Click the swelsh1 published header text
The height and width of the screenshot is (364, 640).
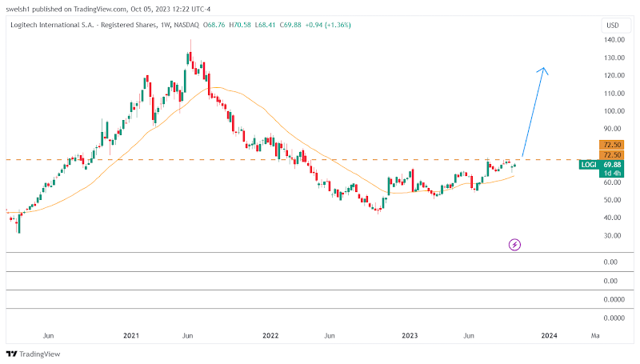point(108,9)
